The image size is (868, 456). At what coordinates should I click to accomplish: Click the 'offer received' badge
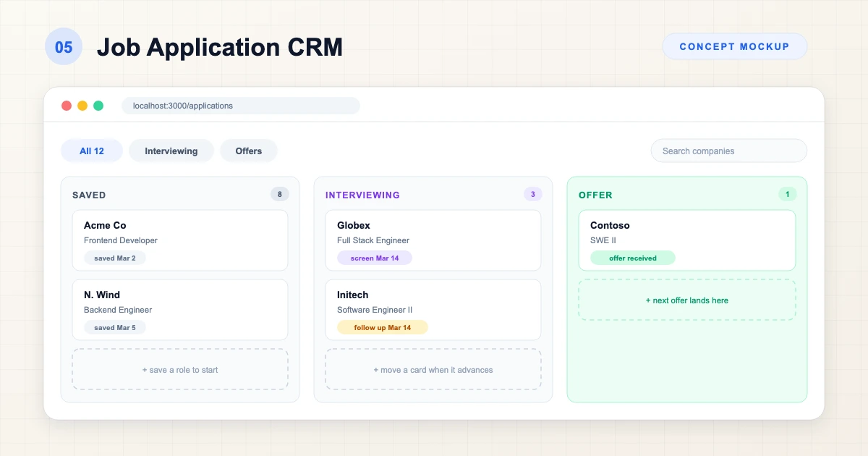[633, 258]
